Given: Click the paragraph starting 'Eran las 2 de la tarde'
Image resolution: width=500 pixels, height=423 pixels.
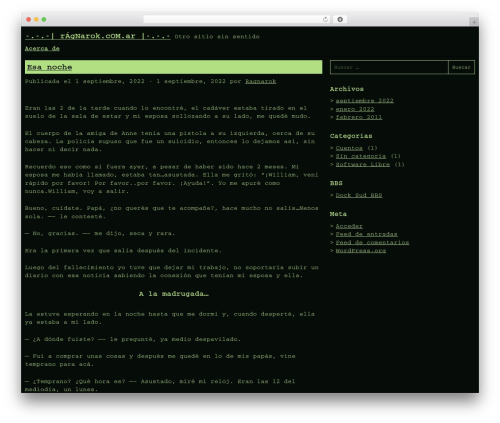Looking at the screenshot, I should (168, 112).
